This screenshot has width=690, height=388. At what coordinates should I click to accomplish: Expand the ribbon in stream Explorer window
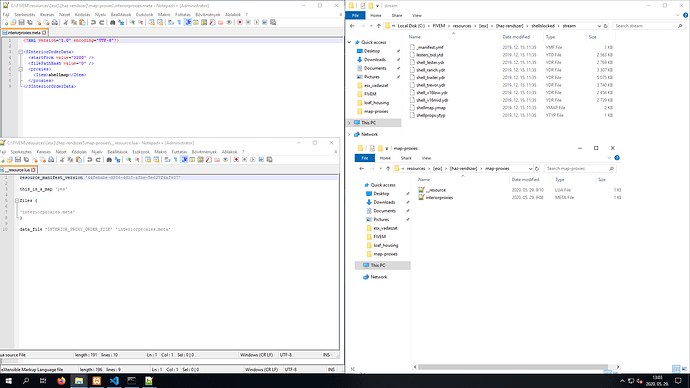pyautogui.click(x=678, y=15)
